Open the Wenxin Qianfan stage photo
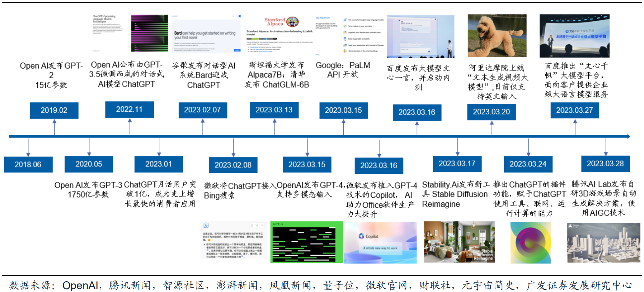644x292 pixels. pos(574,36)
